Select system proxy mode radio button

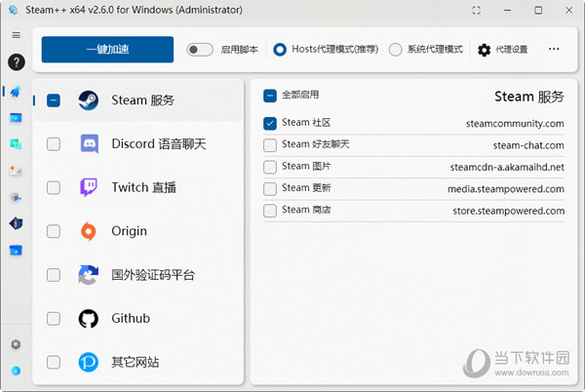click(x=396, y=49)
